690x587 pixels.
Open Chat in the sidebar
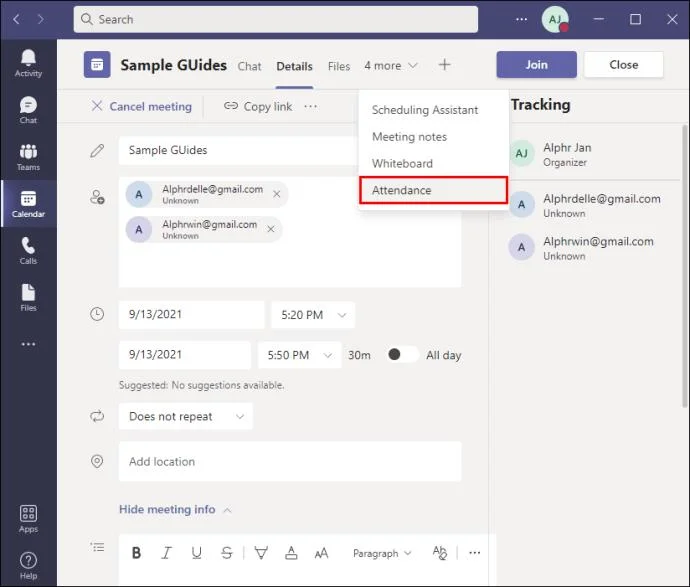28,110
